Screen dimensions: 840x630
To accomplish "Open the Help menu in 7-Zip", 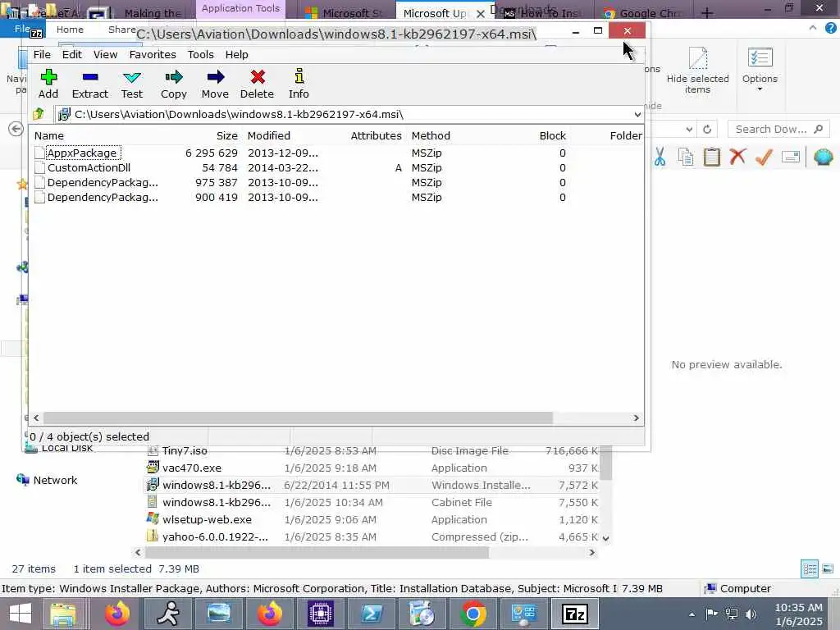I will [236, 55].
